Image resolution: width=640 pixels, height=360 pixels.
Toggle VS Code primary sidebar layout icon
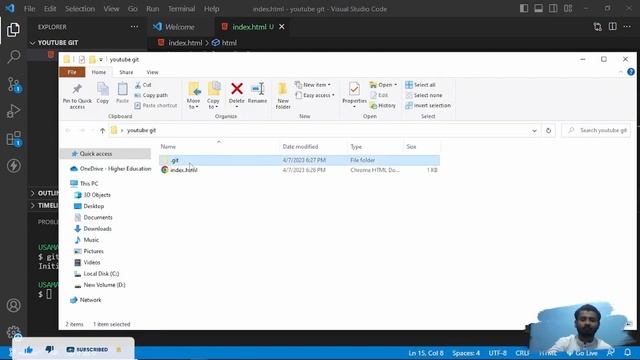point(524,9)
